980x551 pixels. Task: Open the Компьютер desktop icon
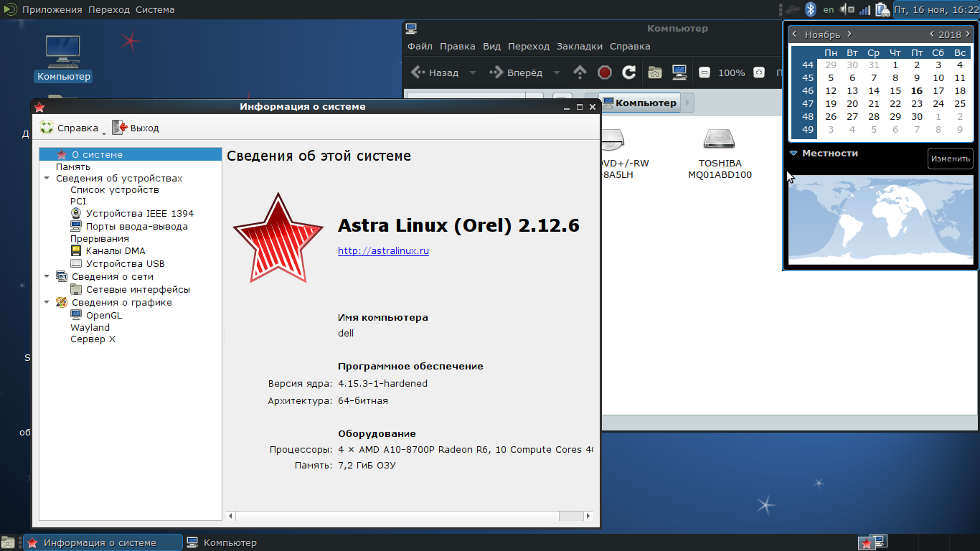(x=64, y=57)
